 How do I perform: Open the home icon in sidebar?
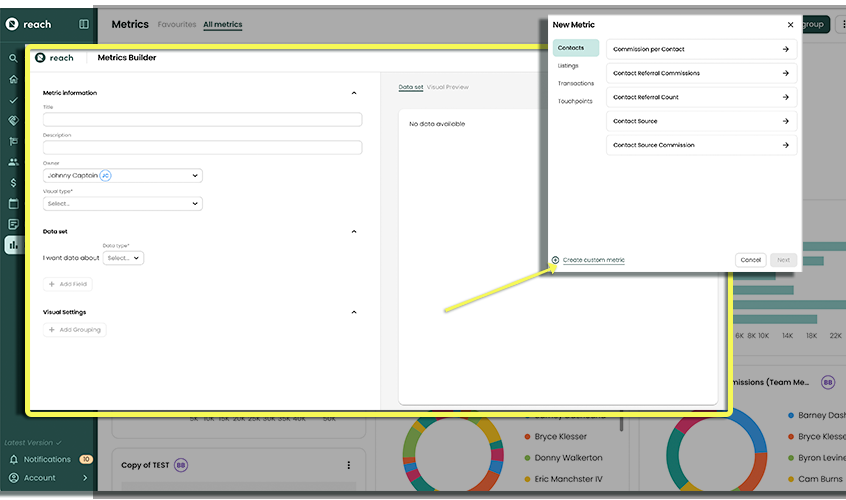[13, 79]
